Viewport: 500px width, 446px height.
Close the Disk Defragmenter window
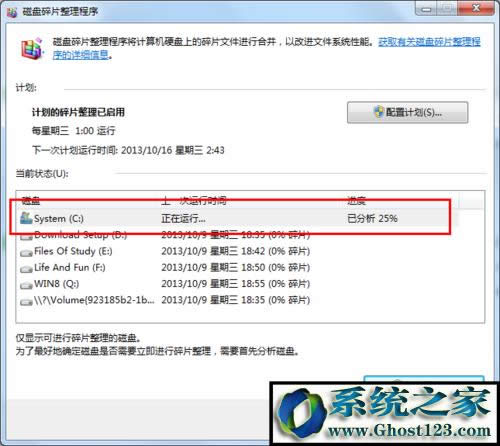click(x=476, y=8)
